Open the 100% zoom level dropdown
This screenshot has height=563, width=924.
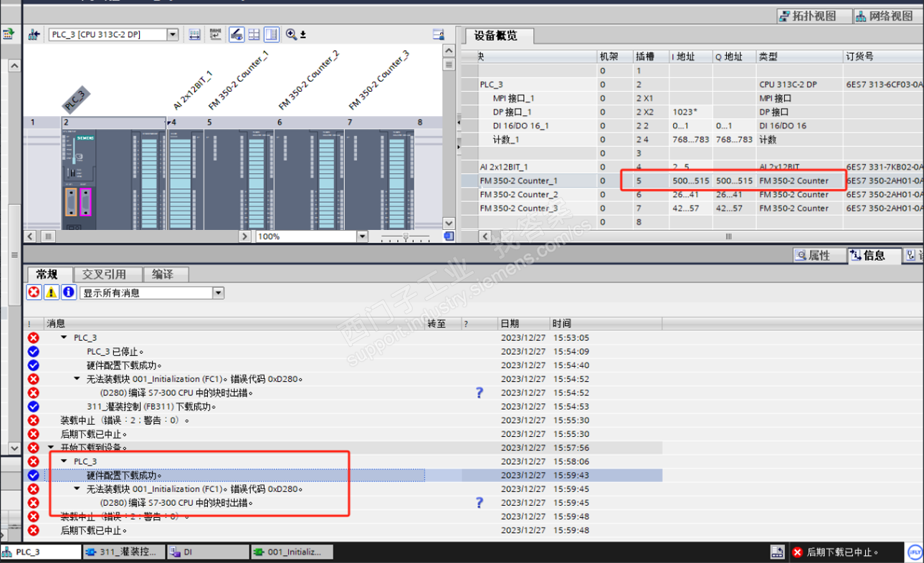pos(362,236)
